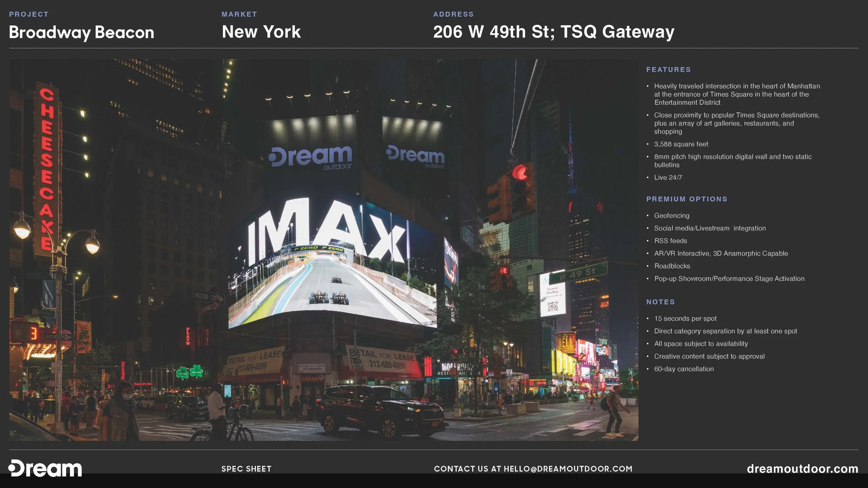
Task: Click the 60-day cancellation note
Action: (684, 369)
